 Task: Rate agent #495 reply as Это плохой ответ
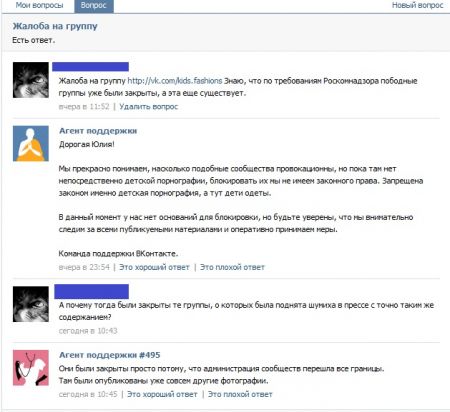(240, 394)
